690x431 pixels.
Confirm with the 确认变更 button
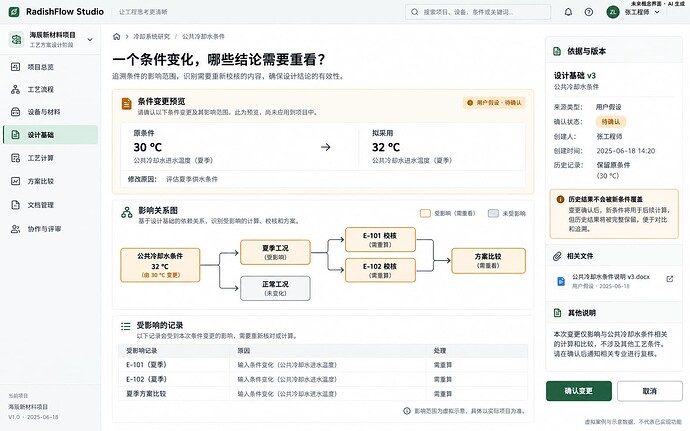[579, 391]
